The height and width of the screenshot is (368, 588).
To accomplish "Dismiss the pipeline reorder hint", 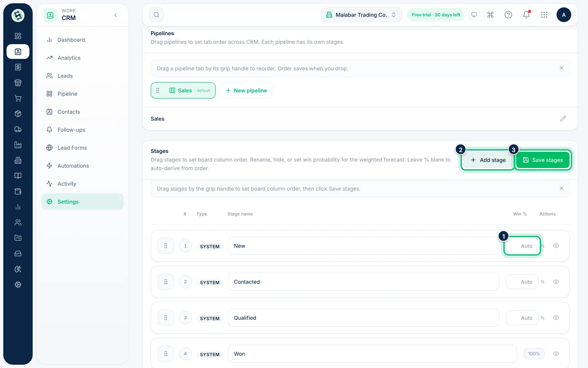I will (x=561, y=68).
